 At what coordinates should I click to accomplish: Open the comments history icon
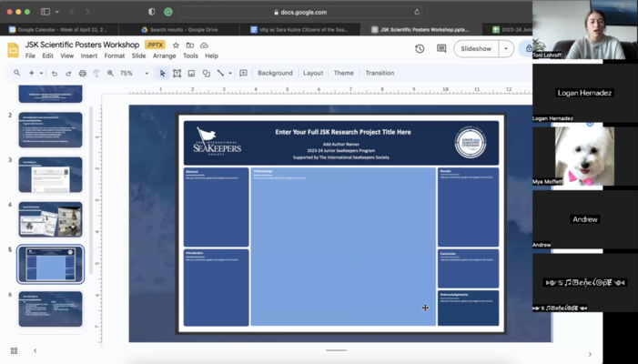(441, 49)
